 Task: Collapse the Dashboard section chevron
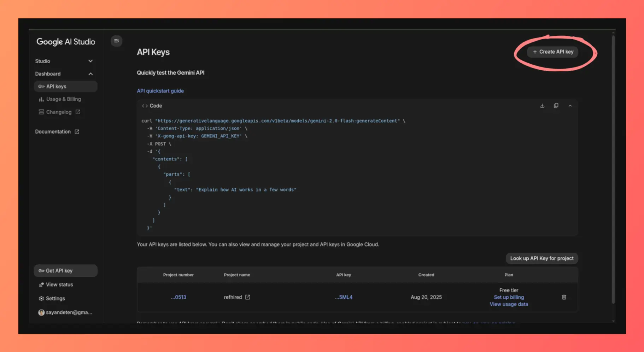click(x=90, y=74)
